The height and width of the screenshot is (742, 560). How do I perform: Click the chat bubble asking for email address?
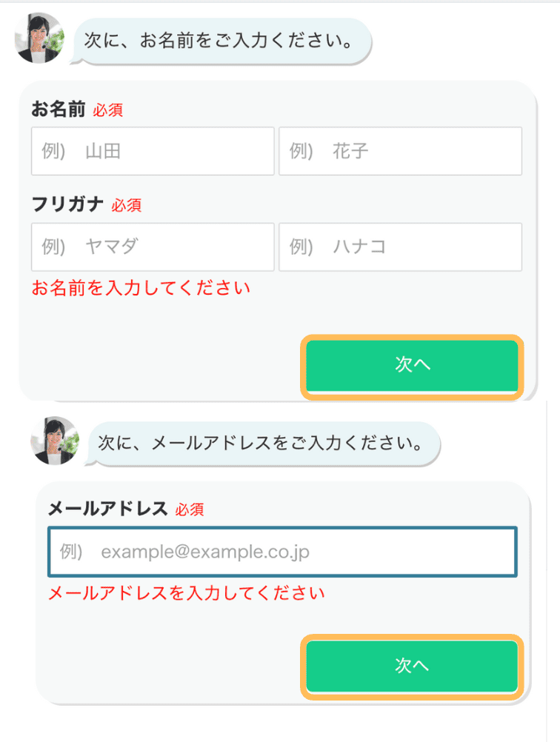pos(264,444)
